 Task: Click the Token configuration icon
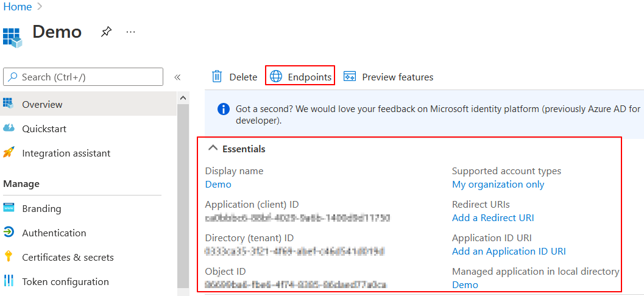tap(9, 281)
